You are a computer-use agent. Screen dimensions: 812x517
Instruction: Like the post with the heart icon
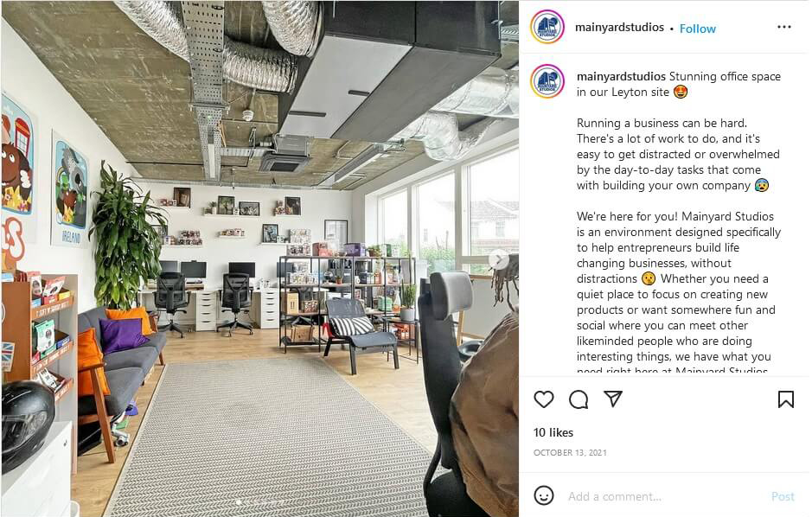click(x=544, y=399)
